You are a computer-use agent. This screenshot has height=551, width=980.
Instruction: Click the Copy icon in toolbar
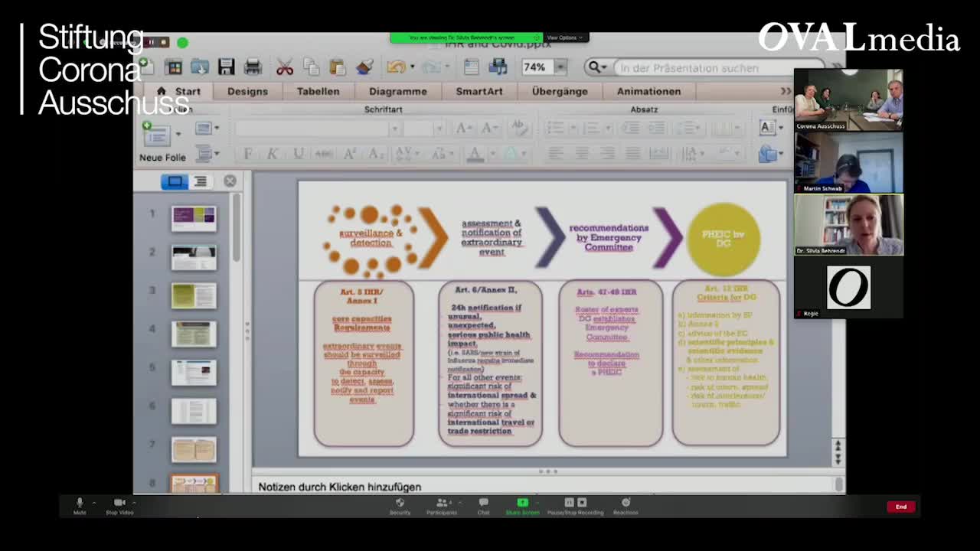pyautogui.click(x=311, y=67)
